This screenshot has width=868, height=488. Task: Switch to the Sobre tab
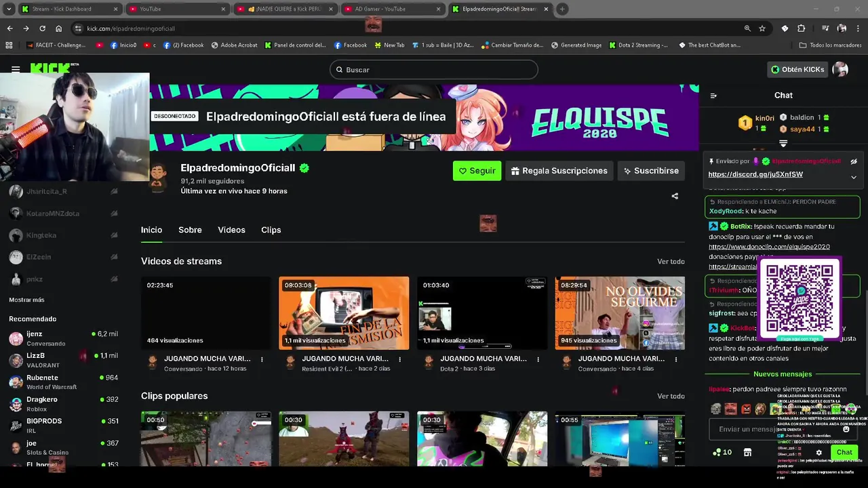tap(190, 230)
